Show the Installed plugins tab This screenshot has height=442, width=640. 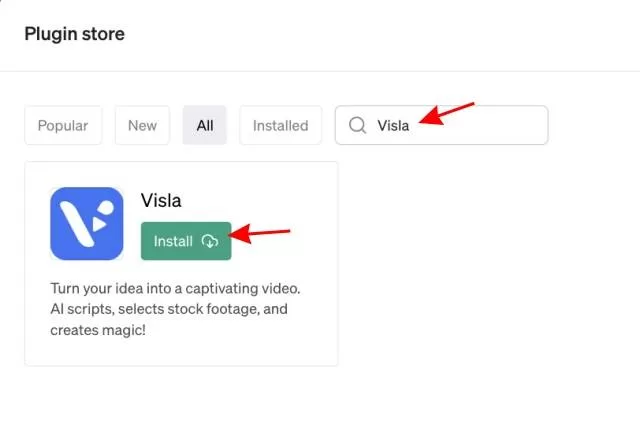280,126
